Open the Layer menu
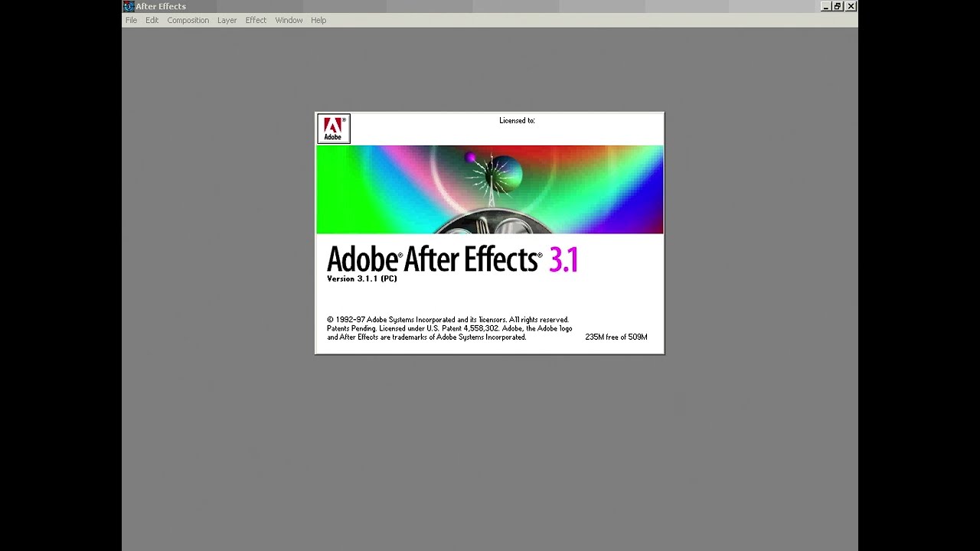The width and height of the screenshot is (980, 551). click(227, 21)
